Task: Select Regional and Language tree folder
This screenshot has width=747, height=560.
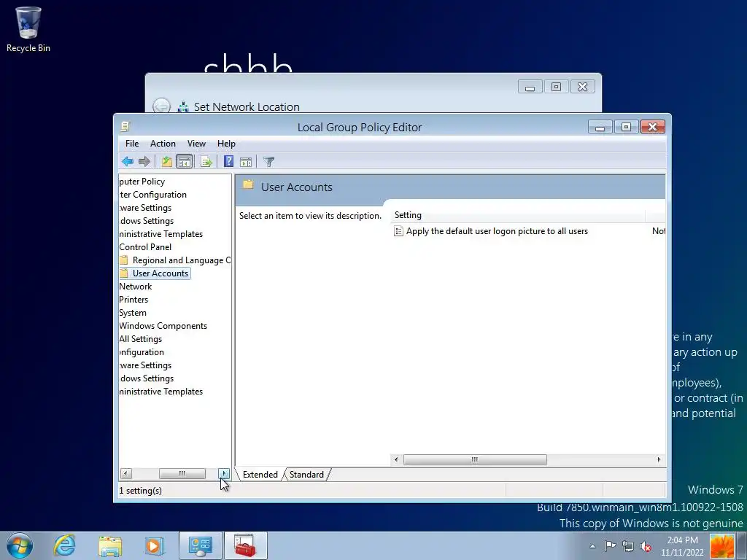Action: (175, 260)
